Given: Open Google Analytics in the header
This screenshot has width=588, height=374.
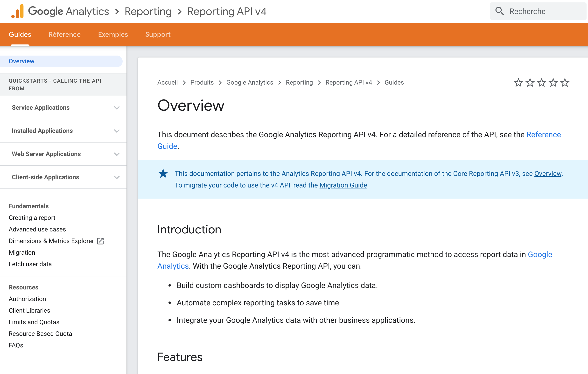Looking at the screenshot, I should pyautogui.click(x=69, y=11).
